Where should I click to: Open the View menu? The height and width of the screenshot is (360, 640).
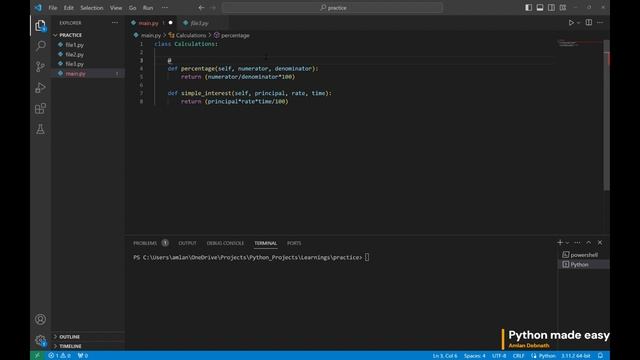tap(116, 8)
